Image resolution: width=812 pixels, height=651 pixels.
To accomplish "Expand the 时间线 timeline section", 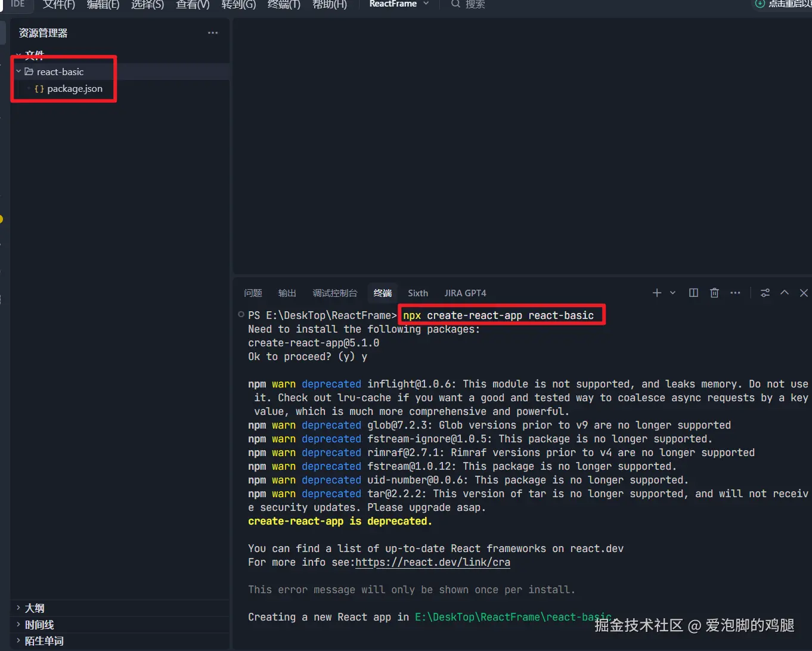I will coord(120,625).
